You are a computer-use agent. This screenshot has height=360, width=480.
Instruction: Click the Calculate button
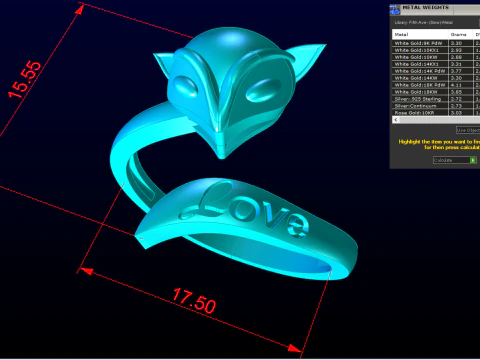[x=454, y=160]
